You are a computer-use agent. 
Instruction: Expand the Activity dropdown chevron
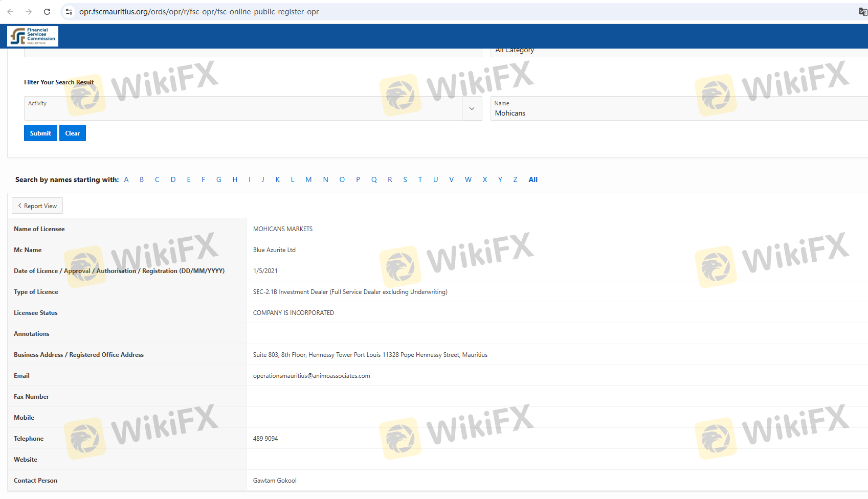point(472,108)
